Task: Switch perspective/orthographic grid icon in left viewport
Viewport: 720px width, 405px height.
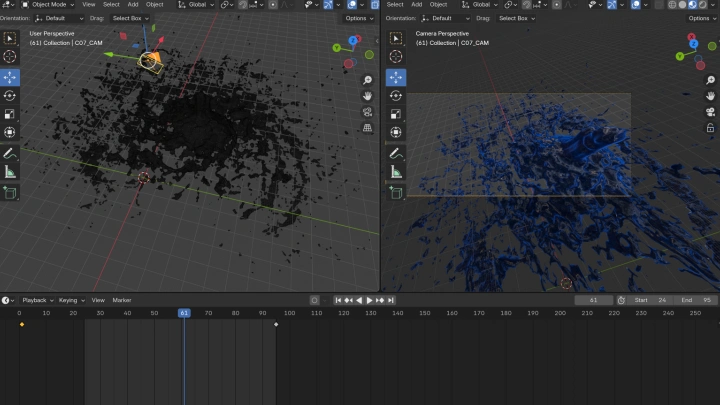Action: (x=367, y=128)
